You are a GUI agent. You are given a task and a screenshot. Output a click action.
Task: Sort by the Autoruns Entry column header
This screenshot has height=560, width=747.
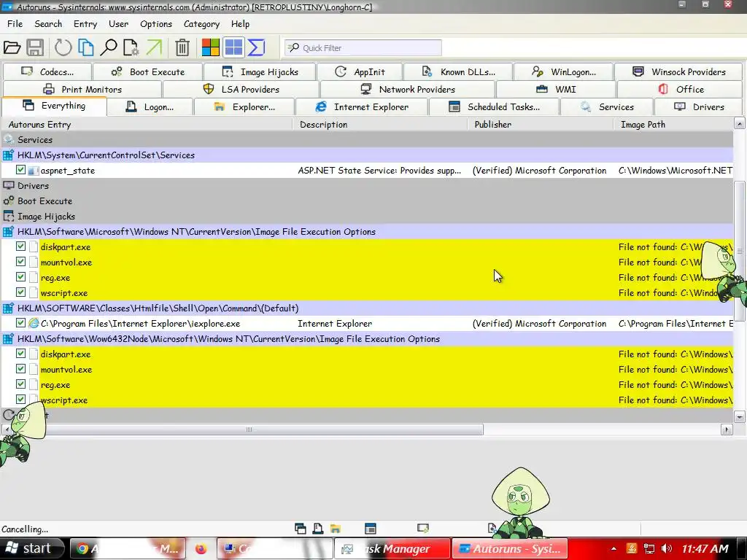(147, 124)
